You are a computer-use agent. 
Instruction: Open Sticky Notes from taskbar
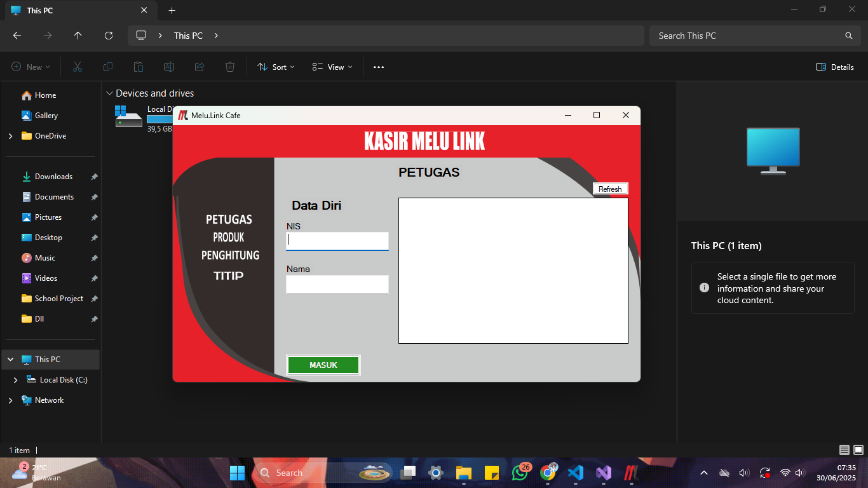pos(492,473)
